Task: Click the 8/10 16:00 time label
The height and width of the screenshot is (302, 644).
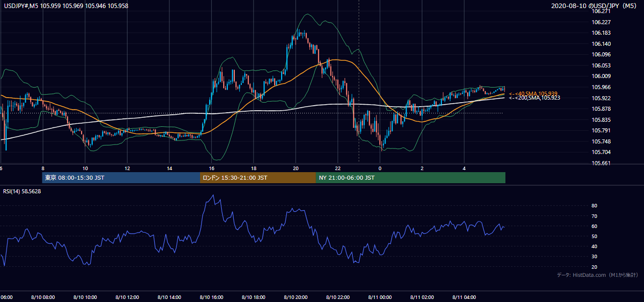Action: [212, 297]
